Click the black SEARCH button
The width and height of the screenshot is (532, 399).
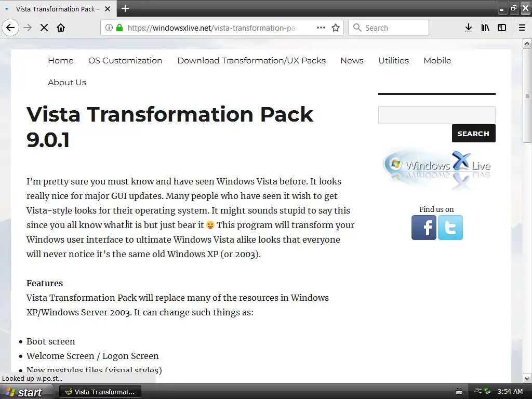tap(474, 134)
